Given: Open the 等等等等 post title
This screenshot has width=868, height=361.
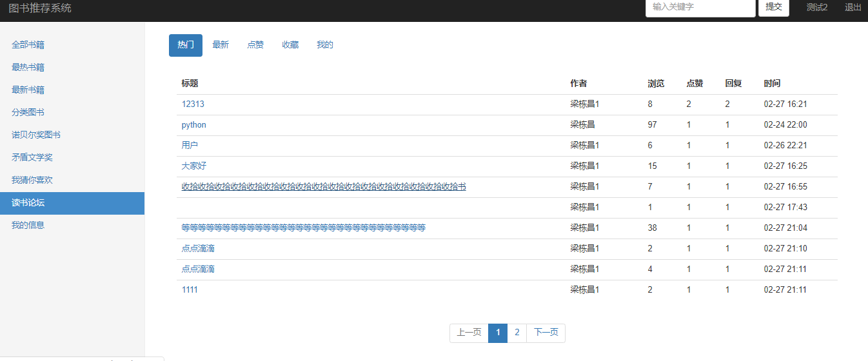Looking at the screenshot, I should coord(304,228).
